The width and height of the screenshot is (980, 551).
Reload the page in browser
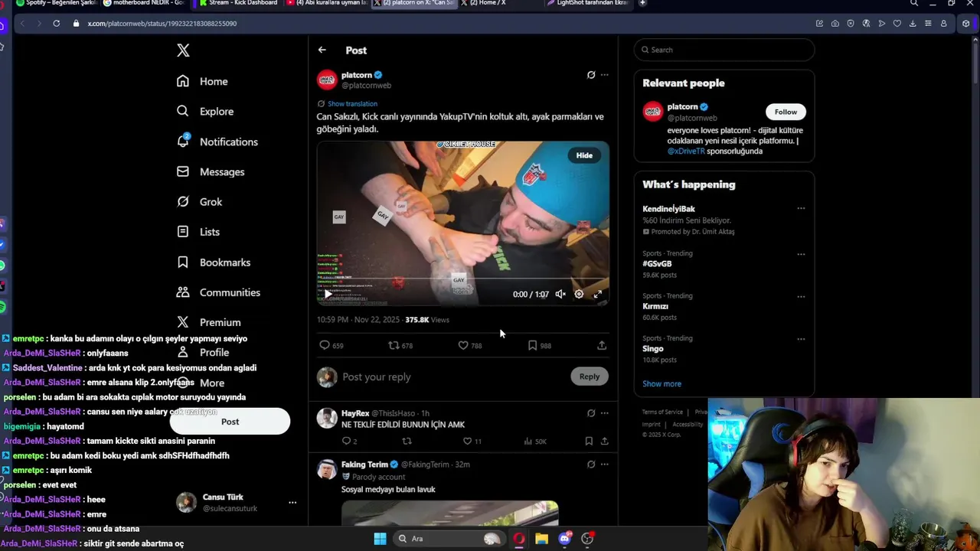56,24
